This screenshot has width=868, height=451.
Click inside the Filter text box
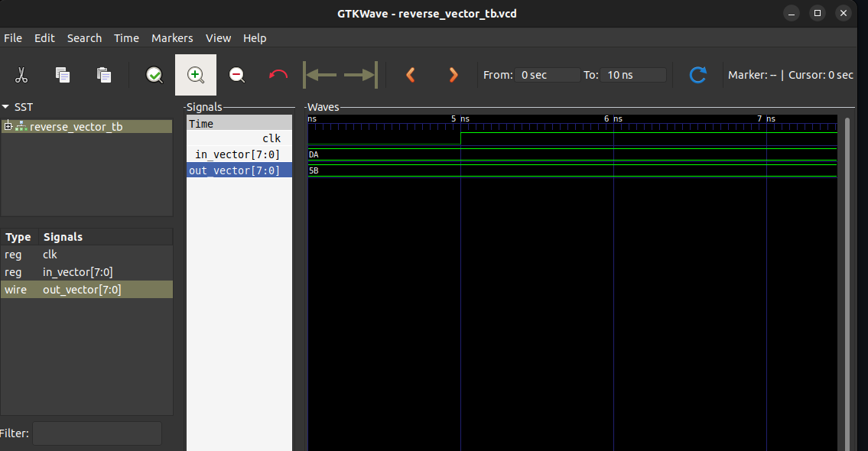click(96, 433)
